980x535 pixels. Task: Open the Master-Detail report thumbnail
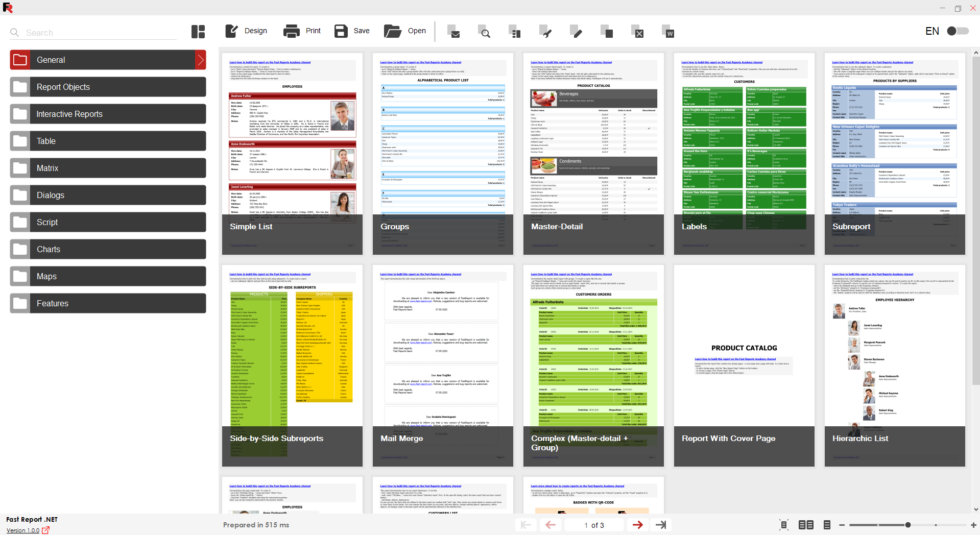pos(593,154)
